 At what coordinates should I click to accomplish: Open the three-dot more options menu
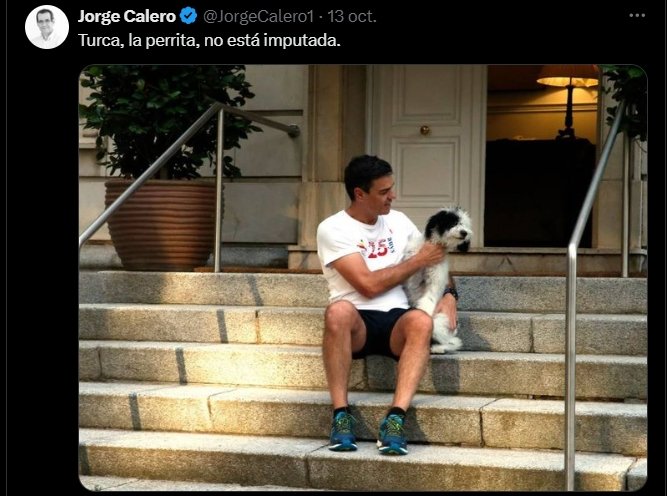[637, 16]
